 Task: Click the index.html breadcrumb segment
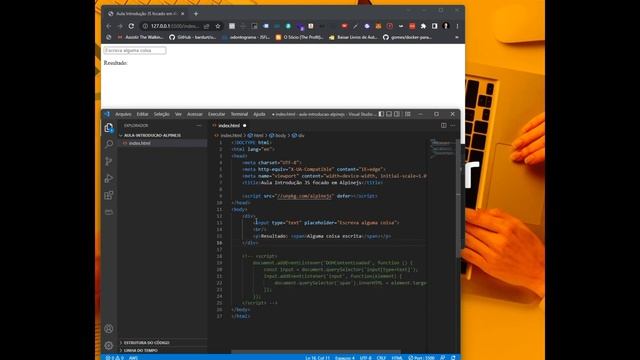coord(231,136)
